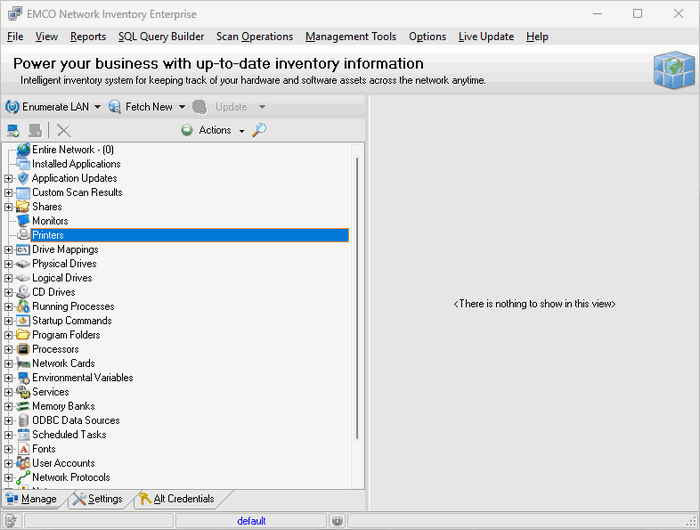The width and height of the screenshot is (700, 530).
Task: Open the Enumerate LAN dropdown arrow
Action: [98, 107]
